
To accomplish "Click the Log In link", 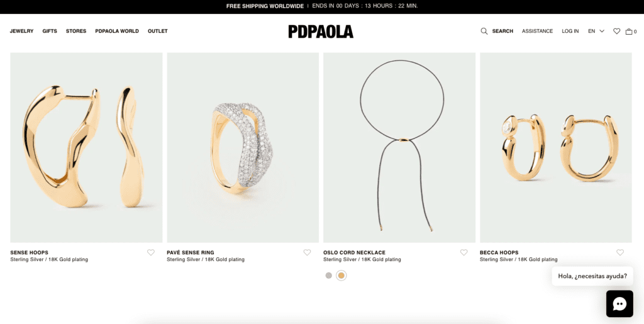I will pyautogui.click(x=570, y=31).
